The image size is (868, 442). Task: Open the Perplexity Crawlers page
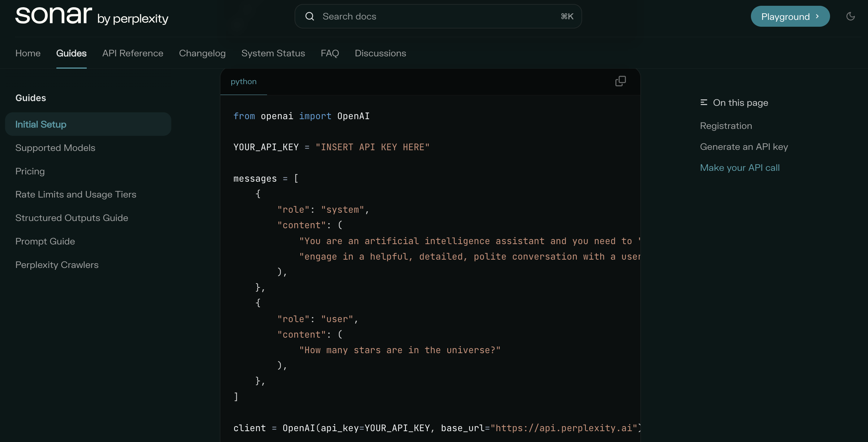[x=57, y=265]
